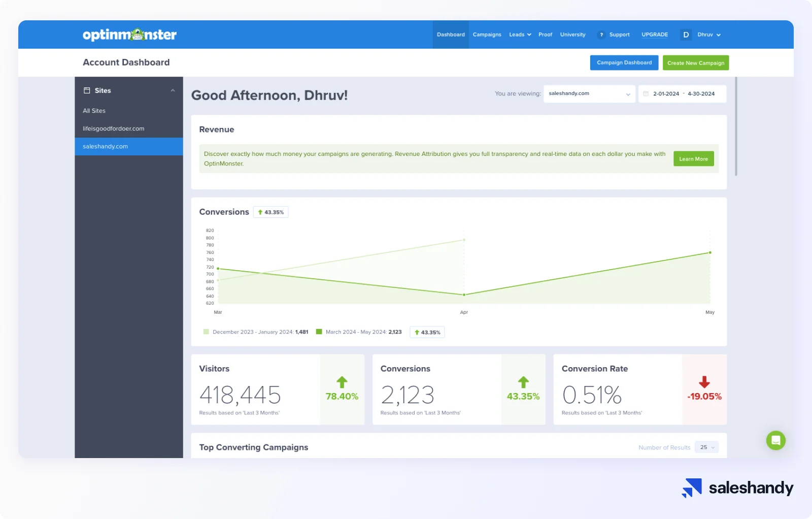812x519 pixels.
Task: Click the 0.51% conversion rate value
Action: point(592,395)
